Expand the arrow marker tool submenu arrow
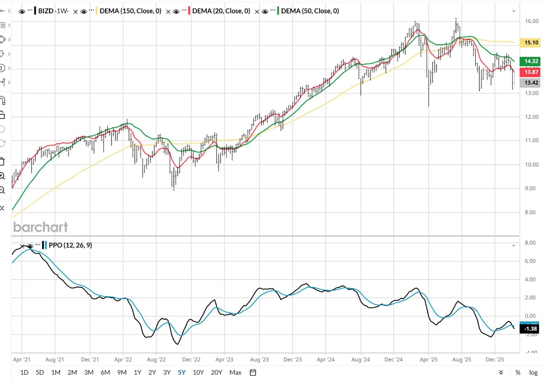The width and height of the screenshot is (548, 392). 9,54
